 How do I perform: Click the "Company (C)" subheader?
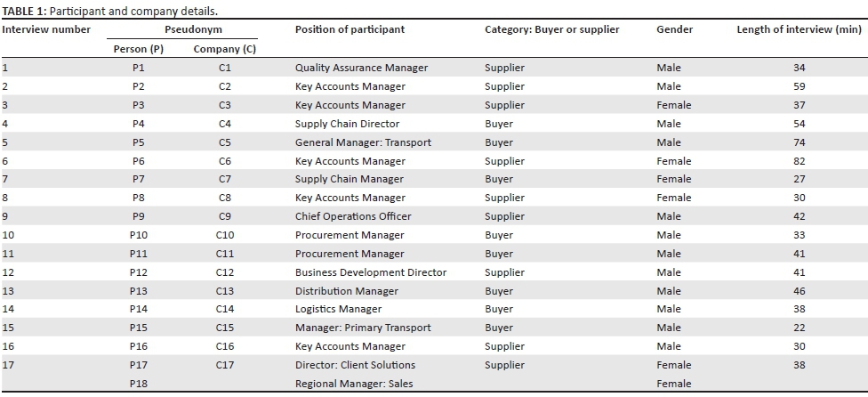(224, 49)
